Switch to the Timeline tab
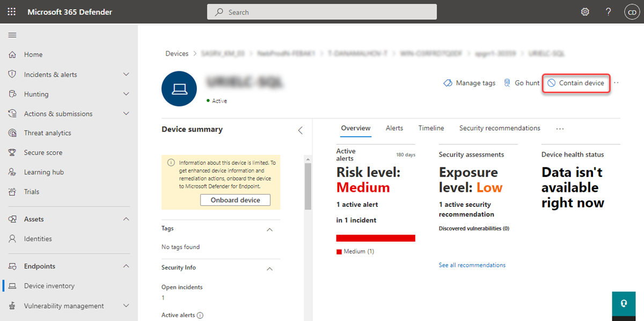The width and height of the screenshot is (644, 321). point(431,128)
